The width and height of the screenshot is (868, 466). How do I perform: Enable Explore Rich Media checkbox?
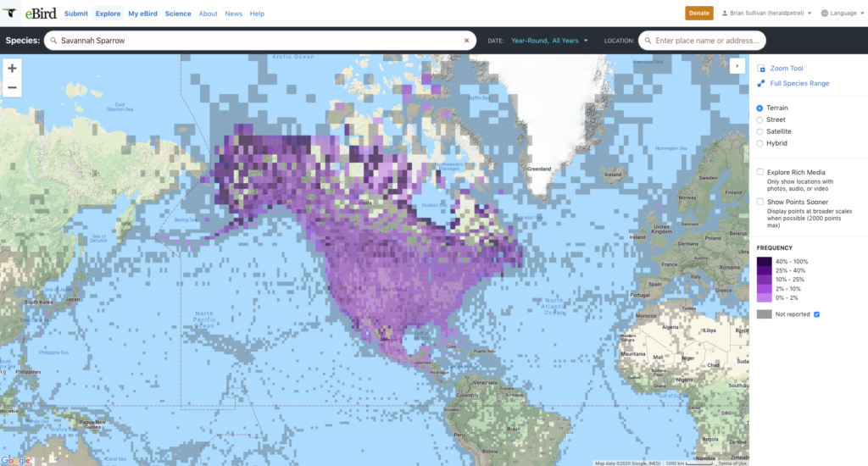[x=760, y=172]
